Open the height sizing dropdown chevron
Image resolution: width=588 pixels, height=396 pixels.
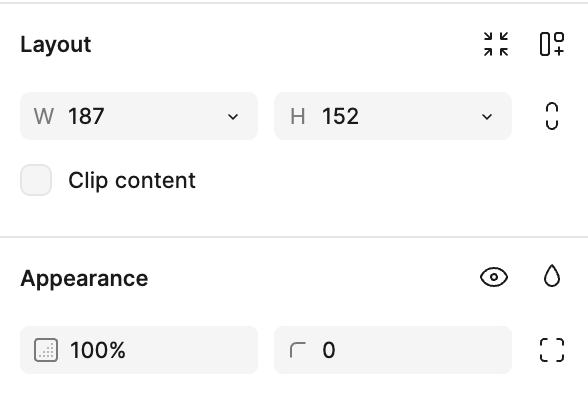click(487, 117)
